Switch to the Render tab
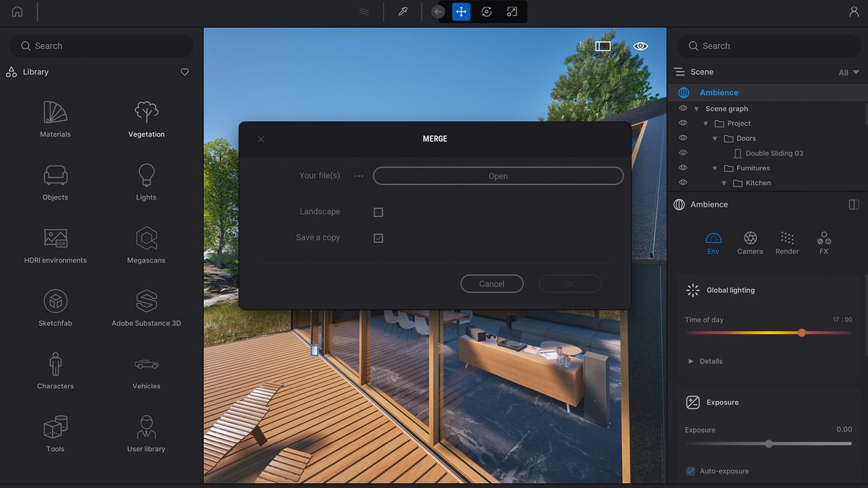The height and width of the screenshot is (488, 868). pyautogui.click(x=787, y=244)
